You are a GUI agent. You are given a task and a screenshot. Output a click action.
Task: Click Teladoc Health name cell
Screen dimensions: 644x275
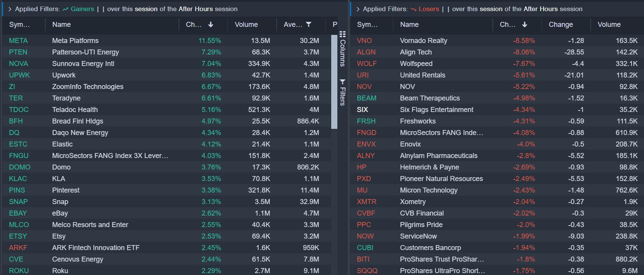(x=75, y=110)
